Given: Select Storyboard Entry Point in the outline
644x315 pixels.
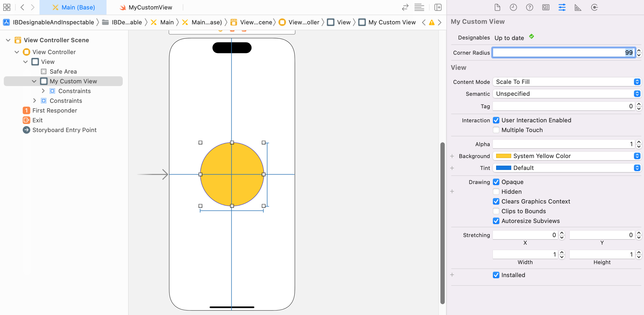Looking at the screenshot, I should (x=64, y=130).
